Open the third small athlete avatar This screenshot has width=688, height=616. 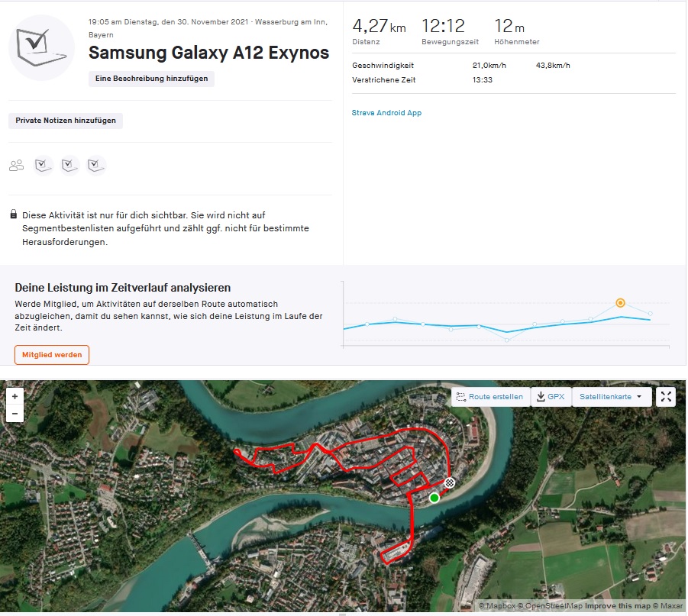tap(96, 165)
